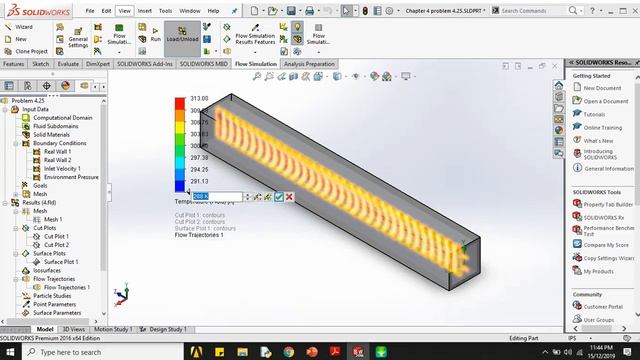
Task: Select Surface Plot 1 in the tree
Action: pos(61,262)
